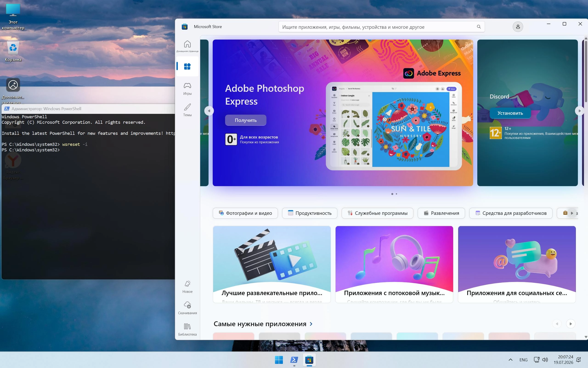Screen dimensions: 588x368
Task: Click the Adobe Photoshop Express banner title
Action: (x=265, y=95)
